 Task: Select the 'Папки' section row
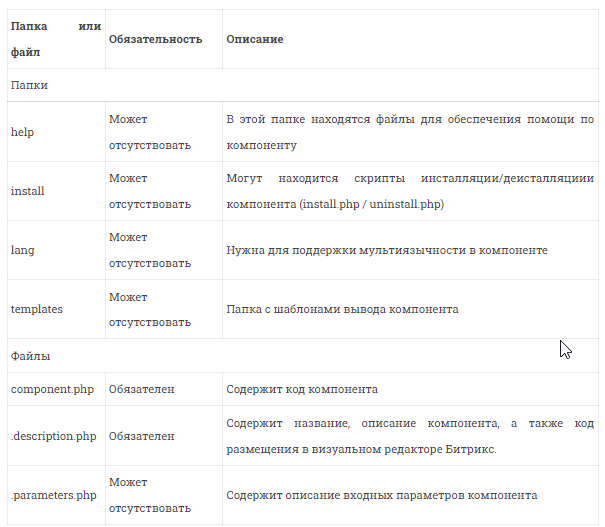303,85
